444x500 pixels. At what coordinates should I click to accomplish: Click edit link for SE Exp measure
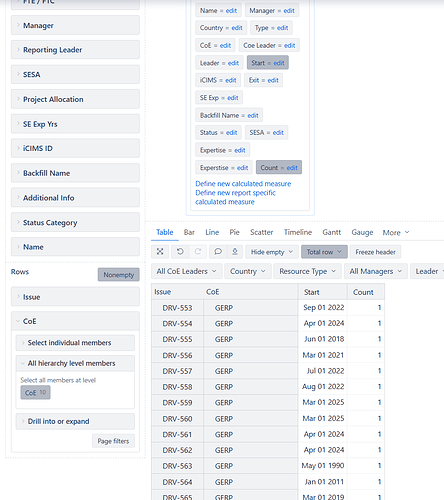click(233, 98)
